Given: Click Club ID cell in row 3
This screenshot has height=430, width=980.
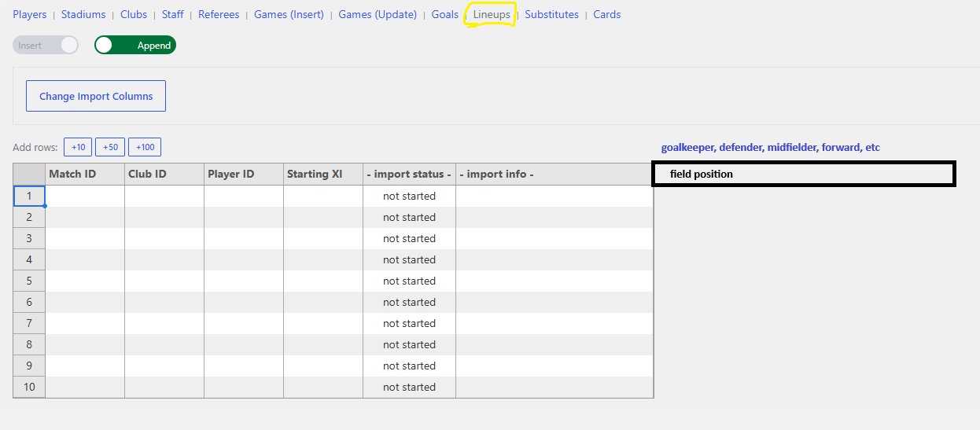Looking at the screenshot, I should [x=164, y=238].
